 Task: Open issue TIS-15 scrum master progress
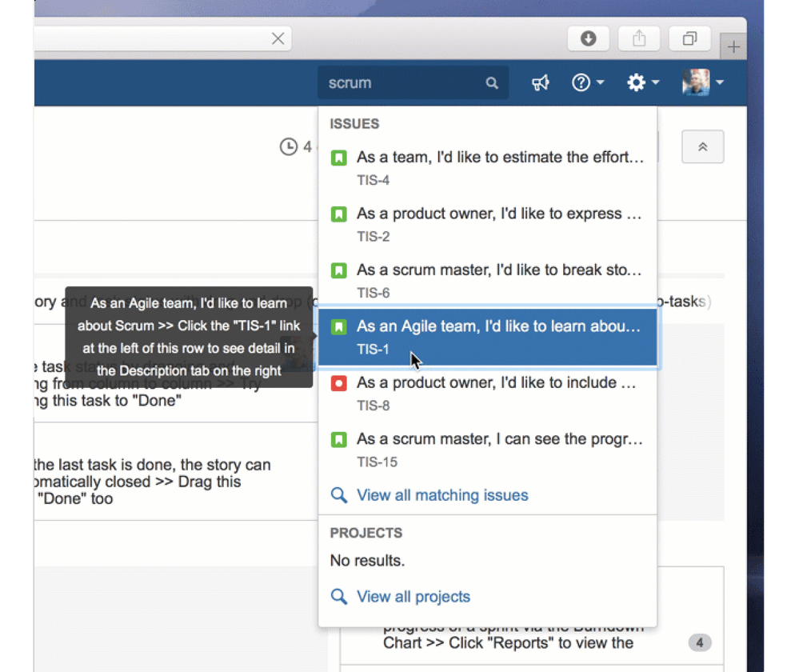point(488,450)
